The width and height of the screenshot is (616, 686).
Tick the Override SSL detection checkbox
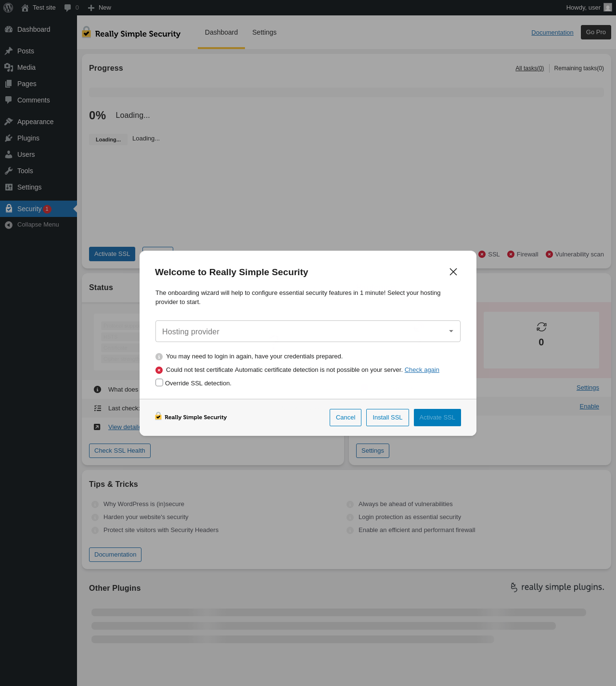159,383
